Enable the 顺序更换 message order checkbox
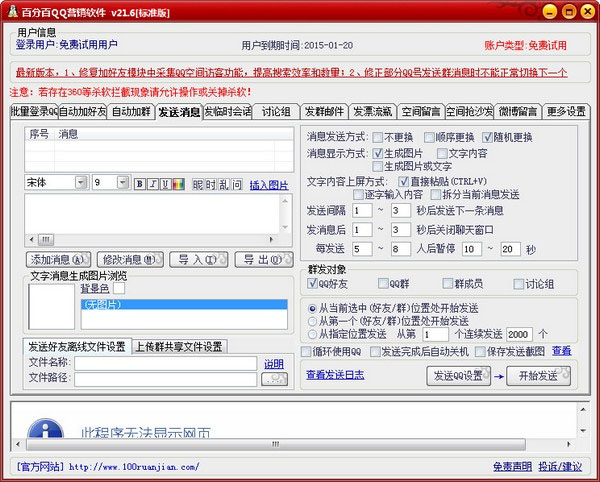Viewport: 600px width, 482px height. pos(433,137)
